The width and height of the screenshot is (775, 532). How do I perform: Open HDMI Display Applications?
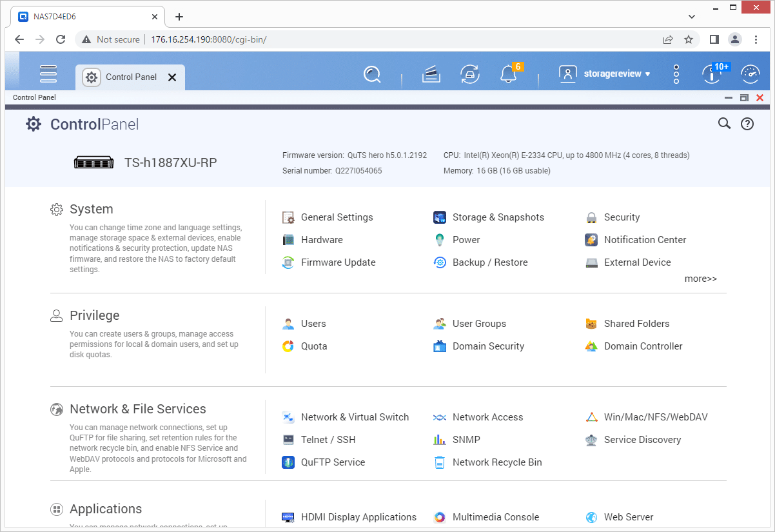[349, 517]
